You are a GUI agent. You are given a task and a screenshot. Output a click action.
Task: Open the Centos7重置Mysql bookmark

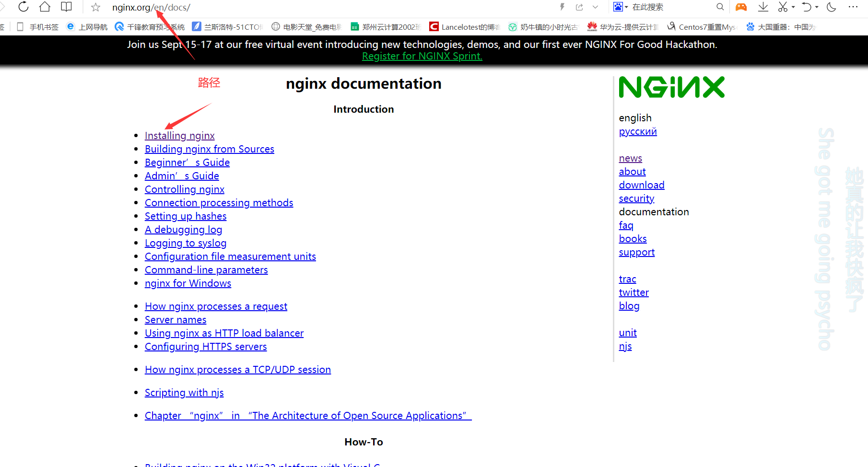click(x=702, y=27)
